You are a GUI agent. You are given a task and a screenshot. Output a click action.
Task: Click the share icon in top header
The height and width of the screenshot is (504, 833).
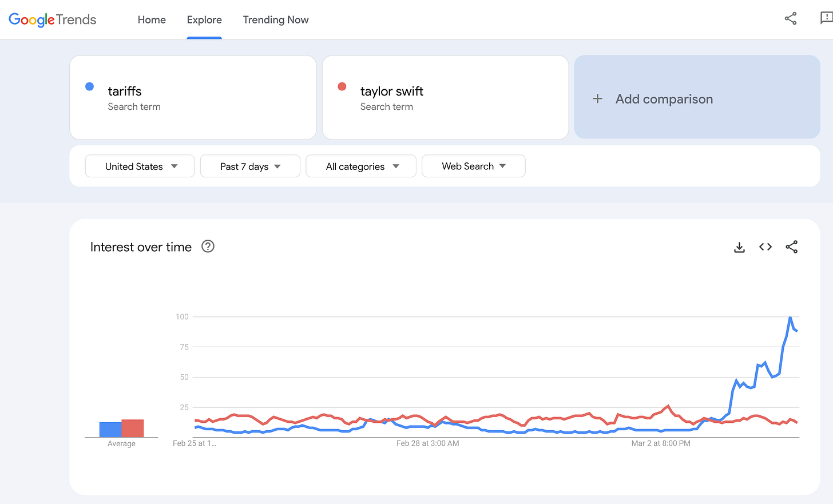pyautogui.click(x=791, y=19)
